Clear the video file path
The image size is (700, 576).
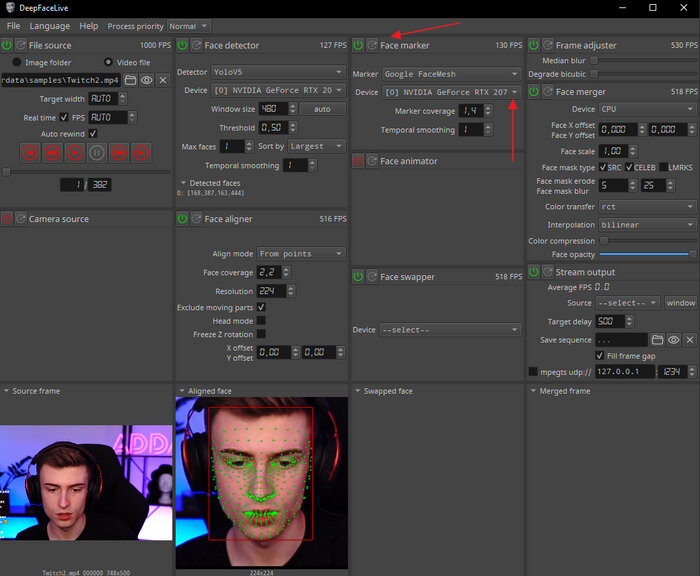click(x=163, y=80)
